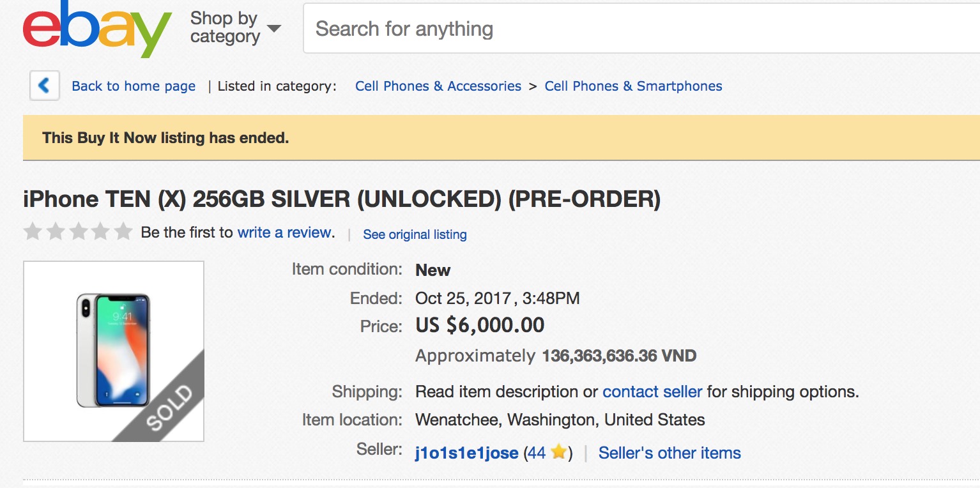Click the fifth gray rating star
Viewport: 980px width, 488px height.
pyautogui.click(x=123, y=232)
